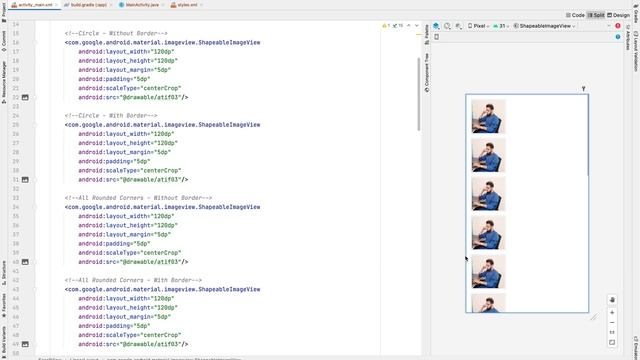The image size is (640, 360).
Task: Click the device frame icon below the layers icon
Action: coord(436,37)
